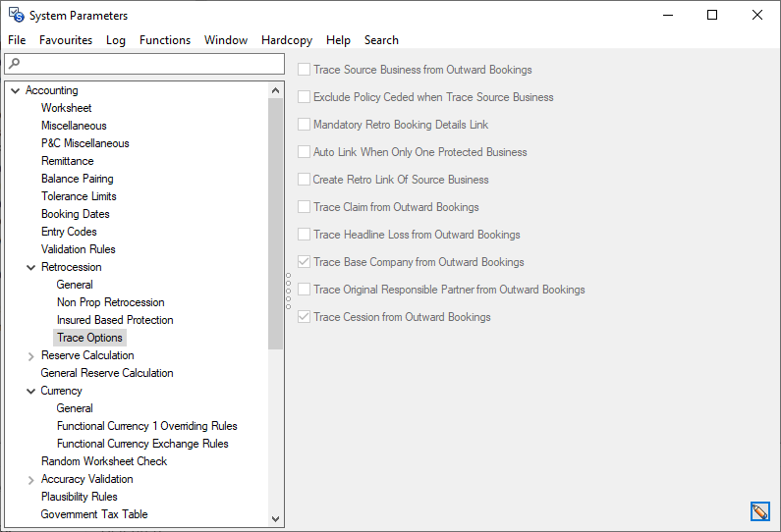Open the Favourites menu
This screenshot has height=532, width=781.
tap(66, 40)
